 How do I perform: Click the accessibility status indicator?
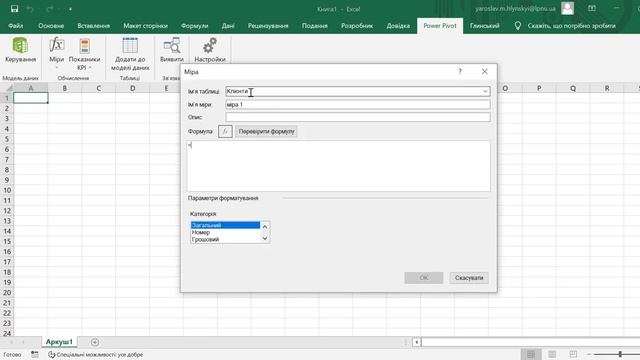(96, 355)
